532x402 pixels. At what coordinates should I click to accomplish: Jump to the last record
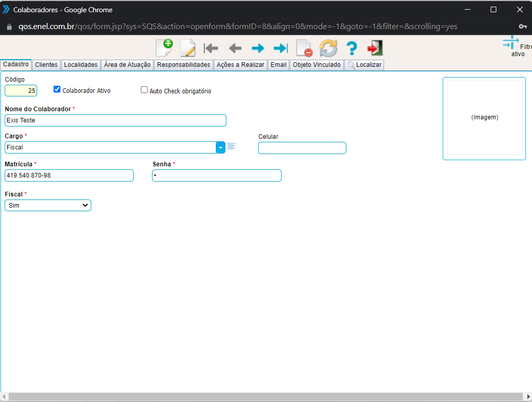pyautogui.click(x=281, y=48)
